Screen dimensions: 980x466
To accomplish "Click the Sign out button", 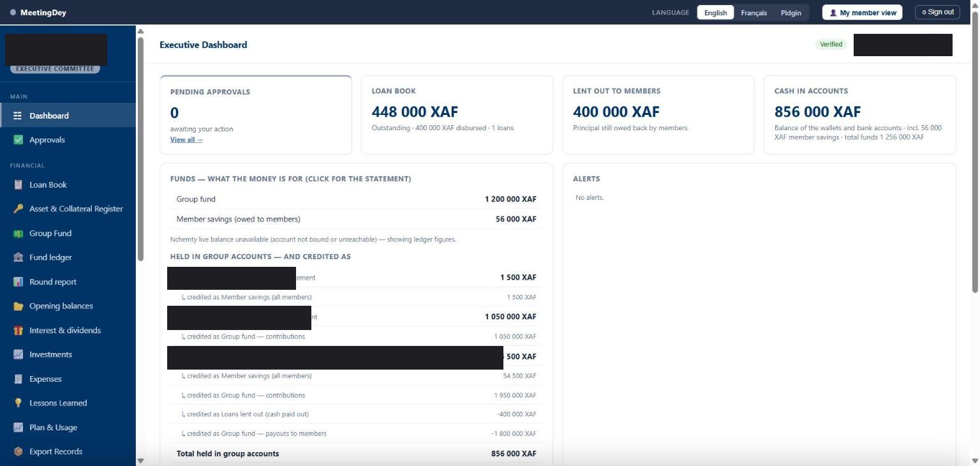I will coord(937,12).
